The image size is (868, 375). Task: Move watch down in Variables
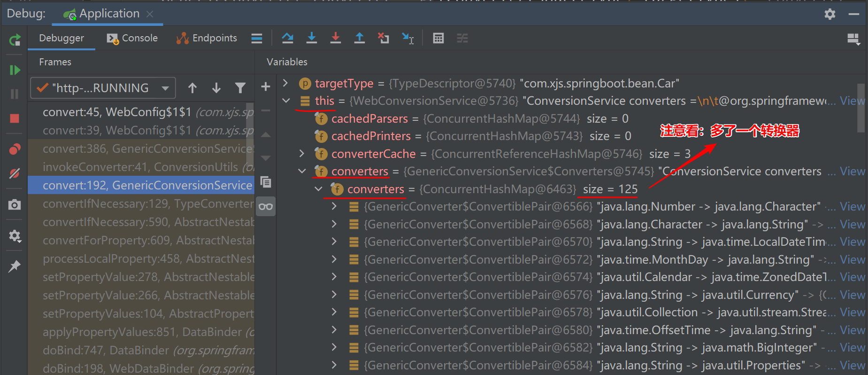tap(266, 158)
